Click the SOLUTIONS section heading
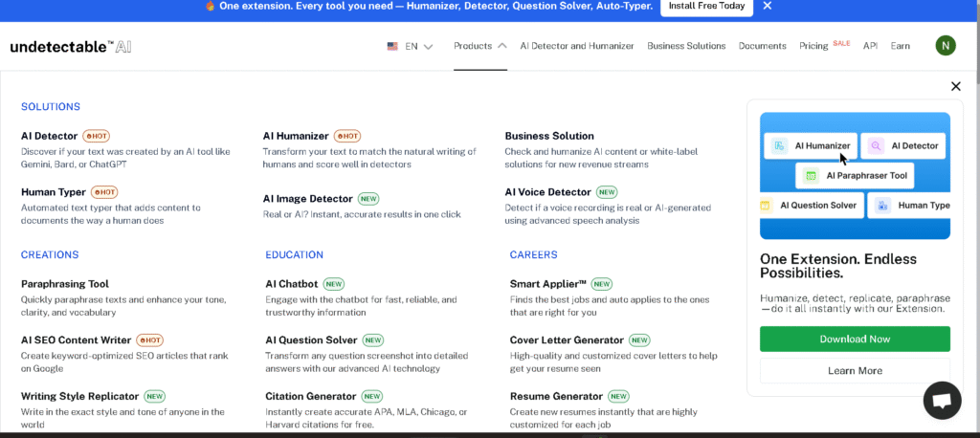The width and height of the screenshot is (980, 438). click(x=51, y=107)
